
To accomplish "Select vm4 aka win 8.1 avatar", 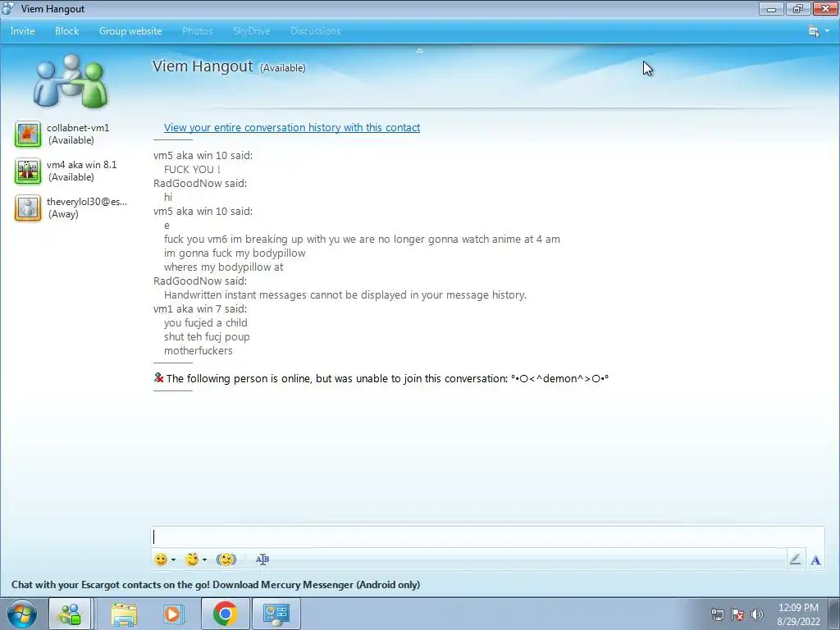I will pyautogui.click(x=28, y=171).
